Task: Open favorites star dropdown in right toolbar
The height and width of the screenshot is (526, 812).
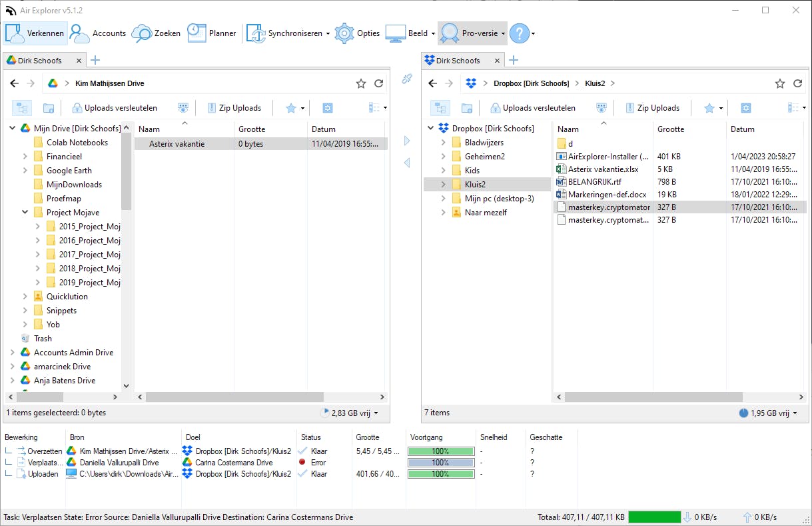Action: [x=713, y=108]
